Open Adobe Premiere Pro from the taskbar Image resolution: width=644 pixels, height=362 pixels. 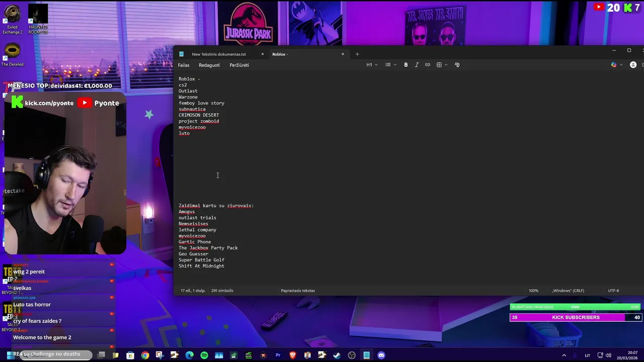278,355
